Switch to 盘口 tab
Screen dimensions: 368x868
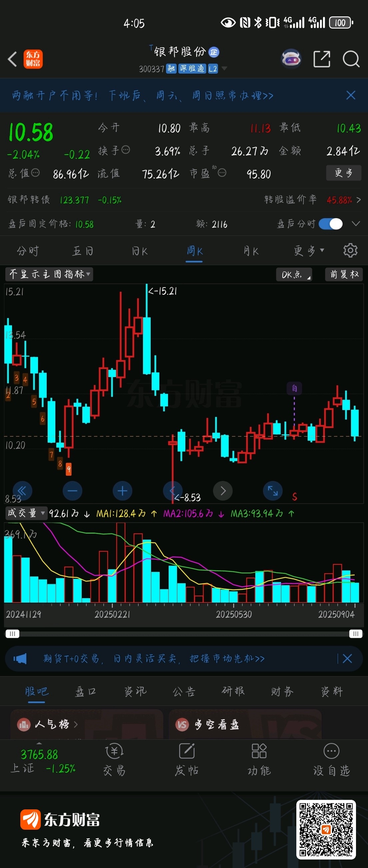[x=86, y=691]
